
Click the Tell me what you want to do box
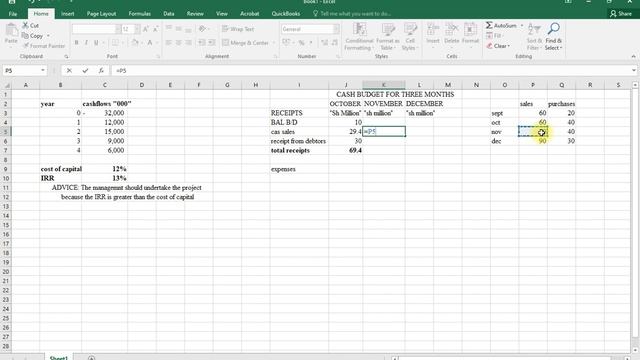pyautogui.click(x=351, y=13)
